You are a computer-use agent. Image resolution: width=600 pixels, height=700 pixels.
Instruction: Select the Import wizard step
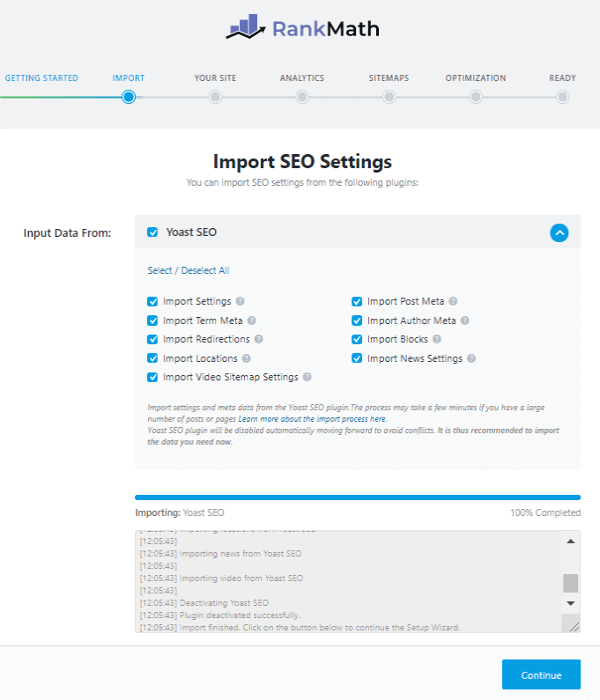[129, 78]
